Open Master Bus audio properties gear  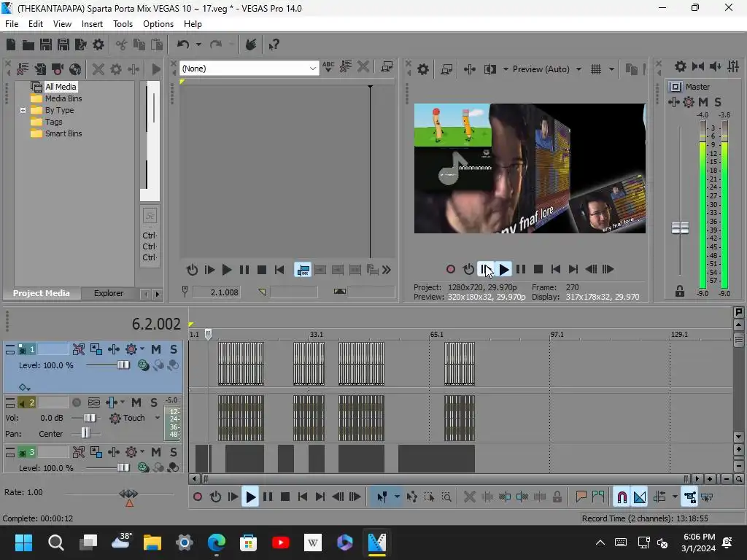pos(681,66)
